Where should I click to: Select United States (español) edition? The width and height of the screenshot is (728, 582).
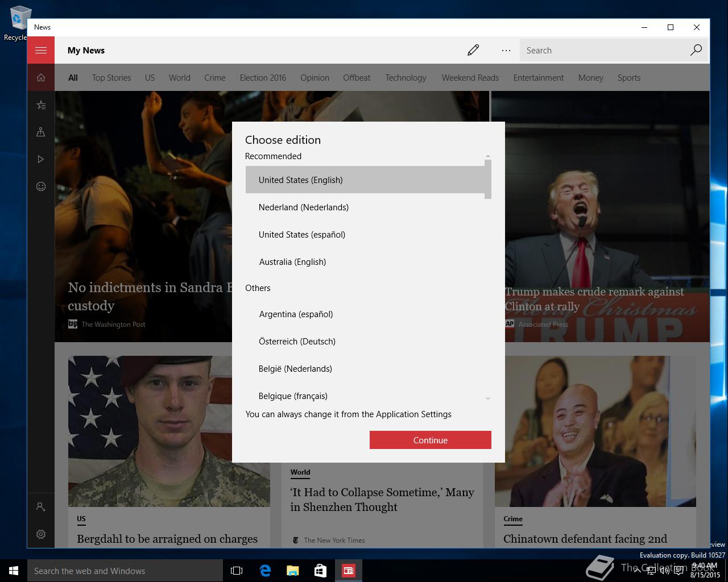pos(365,234)
